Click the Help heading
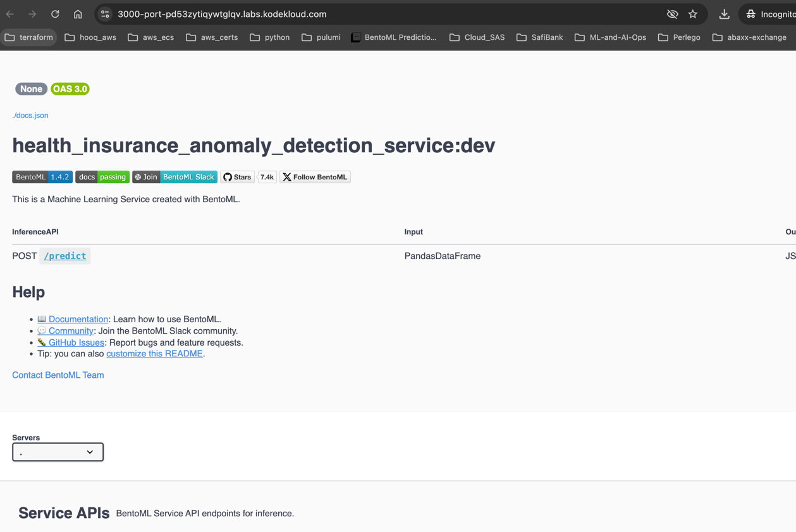The height and width of the screenshot is (532, 796). [28, 292]
